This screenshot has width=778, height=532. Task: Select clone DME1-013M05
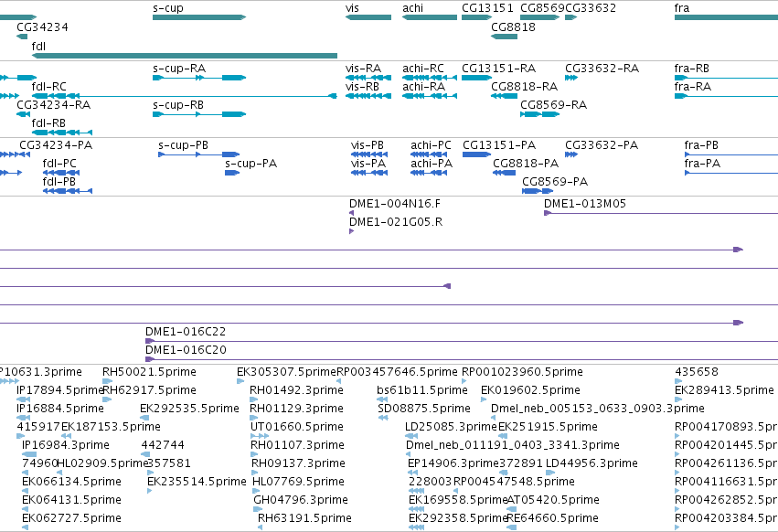pos(661,213)
